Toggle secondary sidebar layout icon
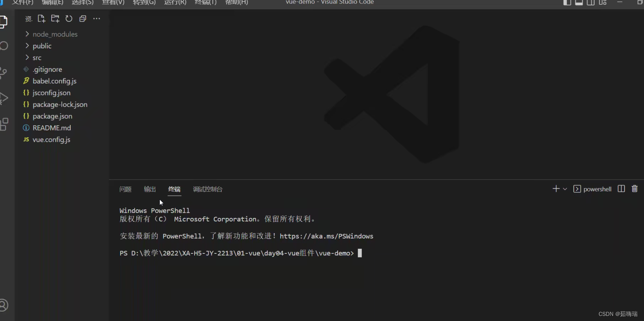 coord(591,2)
